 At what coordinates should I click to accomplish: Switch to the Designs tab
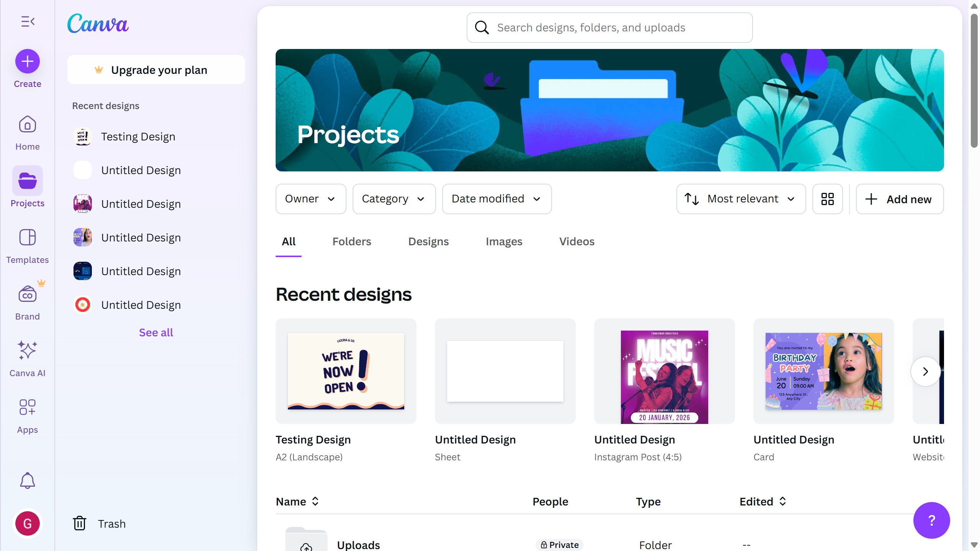pyautogui.click(x=428, y=241)
